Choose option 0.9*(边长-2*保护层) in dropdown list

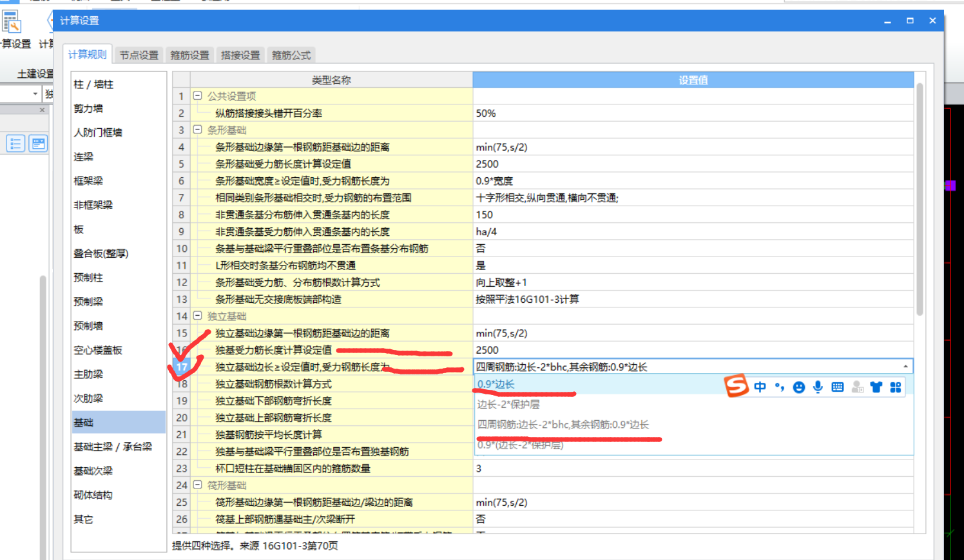[521, 445]
